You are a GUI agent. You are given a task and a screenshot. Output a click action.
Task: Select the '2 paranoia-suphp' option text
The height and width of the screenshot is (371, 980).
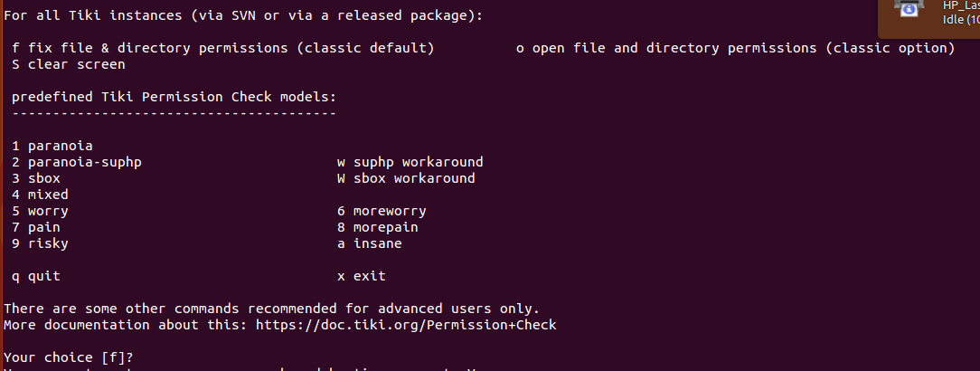[77, 162]
